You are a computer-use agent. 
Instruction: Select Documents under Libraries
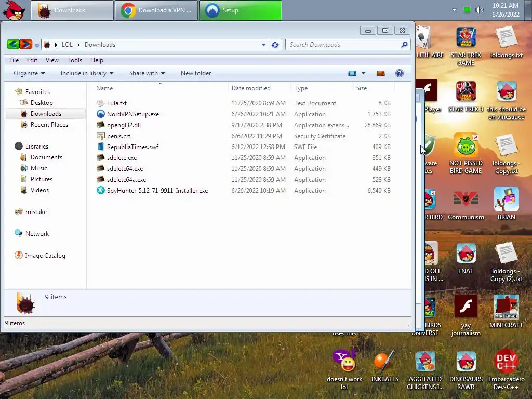tap(46, 157)
